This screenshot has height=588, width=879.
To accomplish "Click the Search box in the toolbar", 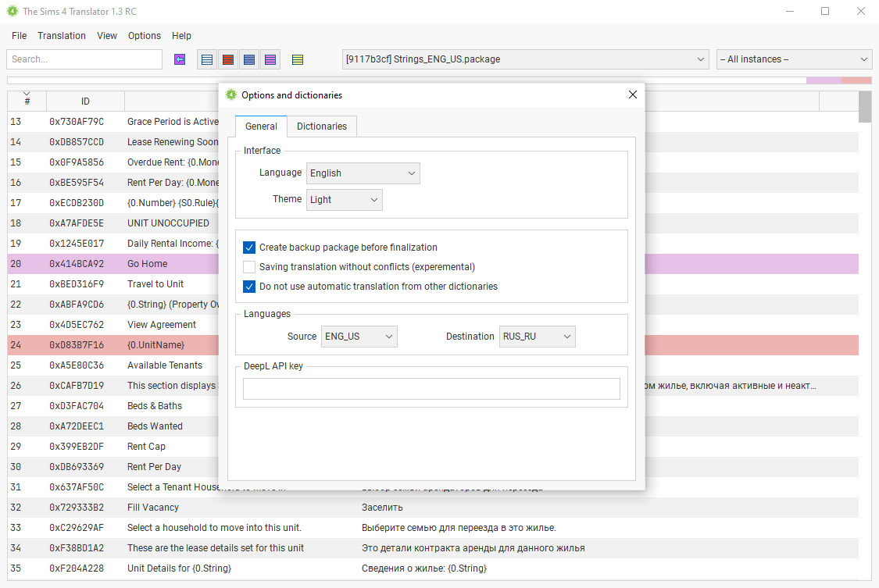I will (x=84, y=59).
